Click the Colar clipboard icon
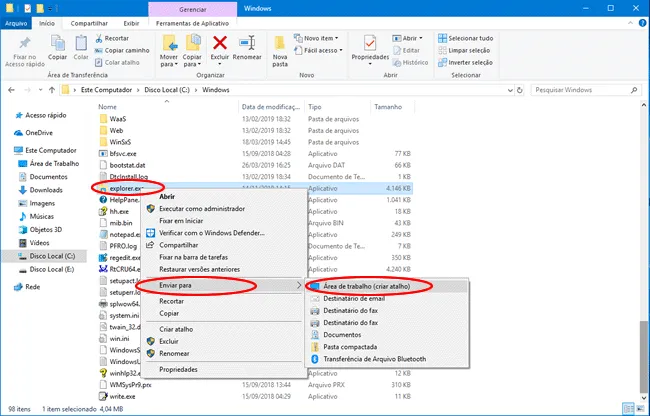The image size is (650, 416). [x=82, y=44]
